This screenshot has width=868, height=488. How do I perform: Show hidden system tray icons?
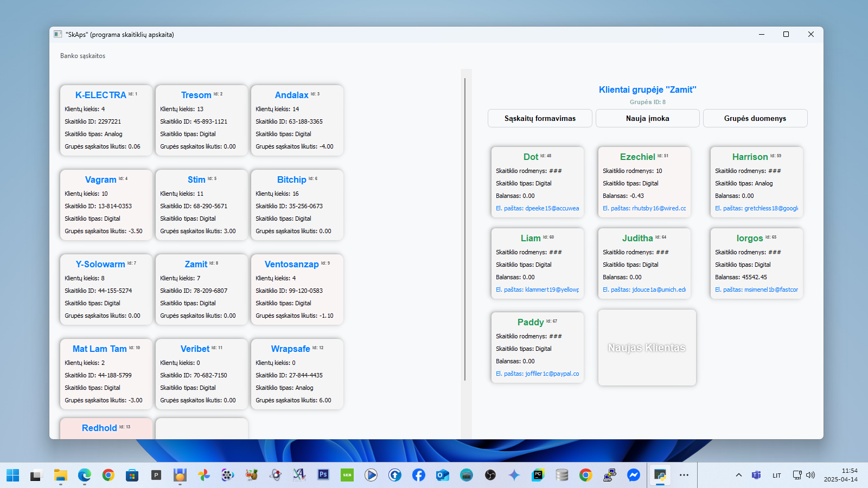click(x=738, y=476)
